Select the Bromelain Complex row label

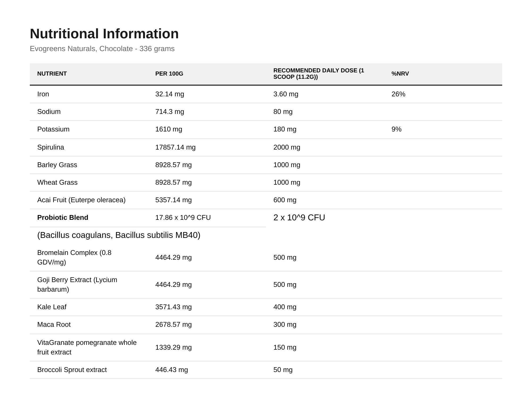[x=74, y=258]
